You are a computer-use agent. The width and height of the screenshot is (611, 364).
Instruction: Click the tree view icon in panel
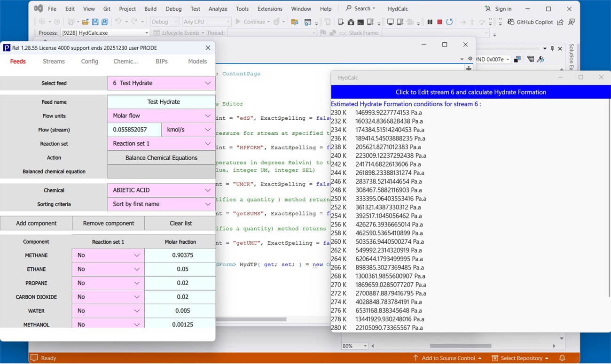point(531,59)
